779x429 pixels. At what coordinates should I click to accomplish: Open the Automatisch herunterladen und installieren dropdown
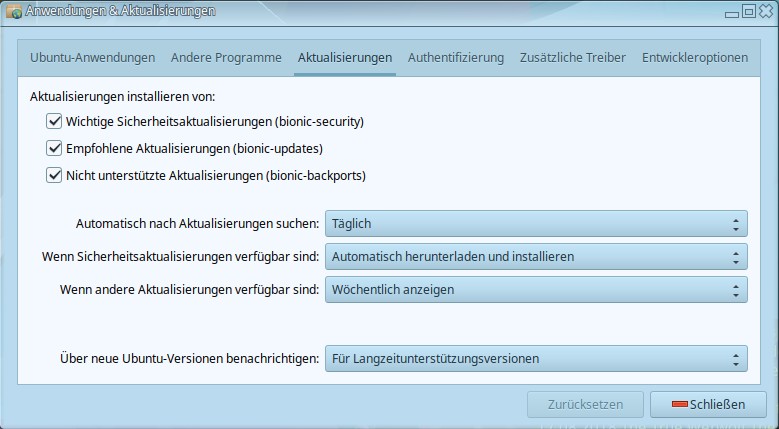click(536, 256)
